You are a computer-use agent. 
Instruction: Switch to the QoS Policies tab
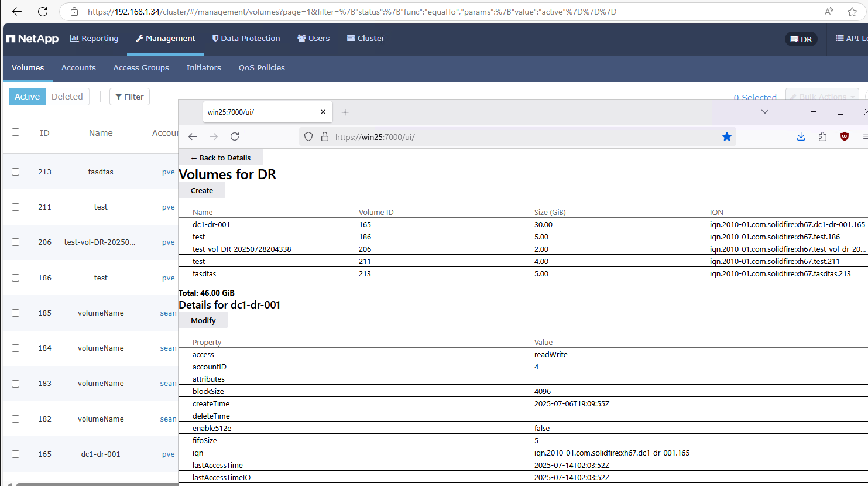coord(262,68)
